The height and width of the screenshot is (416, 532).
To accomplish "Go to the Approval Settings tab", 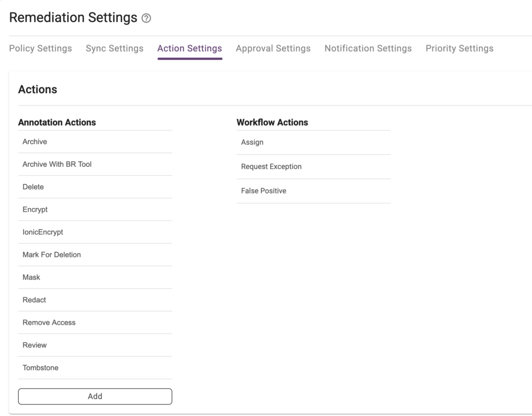I will point(273,48).
